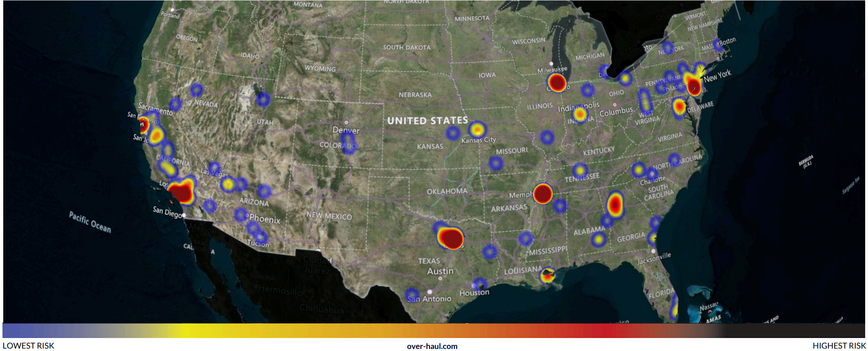Click the IDAHO state label

pos(250,55)
